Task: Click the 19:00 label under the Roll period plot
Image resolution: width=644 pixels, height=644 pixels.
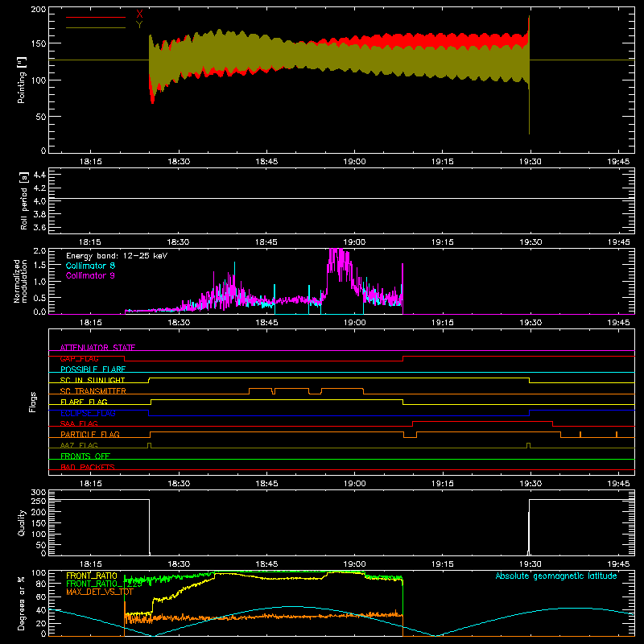Action: click(x=354, y=242)
